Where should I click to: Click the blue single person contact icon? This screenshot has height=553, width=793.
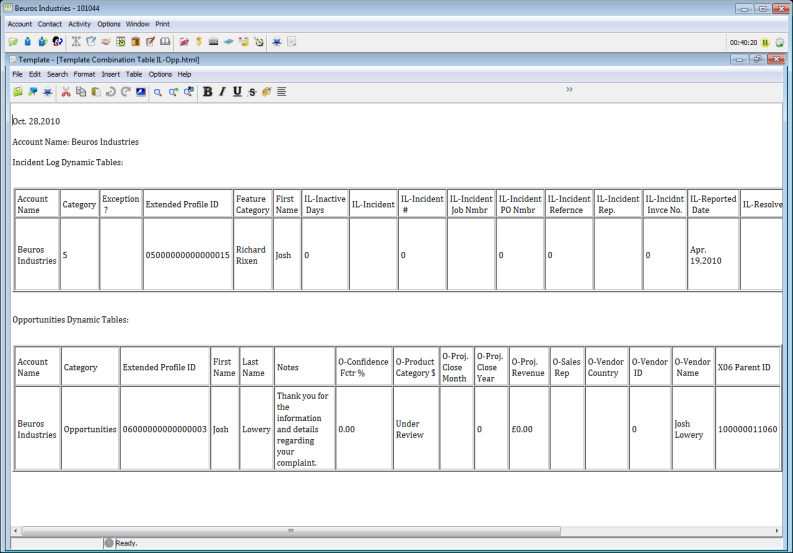click(x=28, y=42)
